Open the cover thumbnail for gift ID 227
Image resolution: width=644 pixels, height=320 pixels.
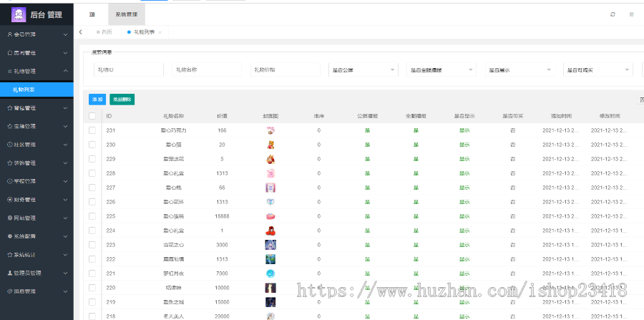click(x=270, y=188)
